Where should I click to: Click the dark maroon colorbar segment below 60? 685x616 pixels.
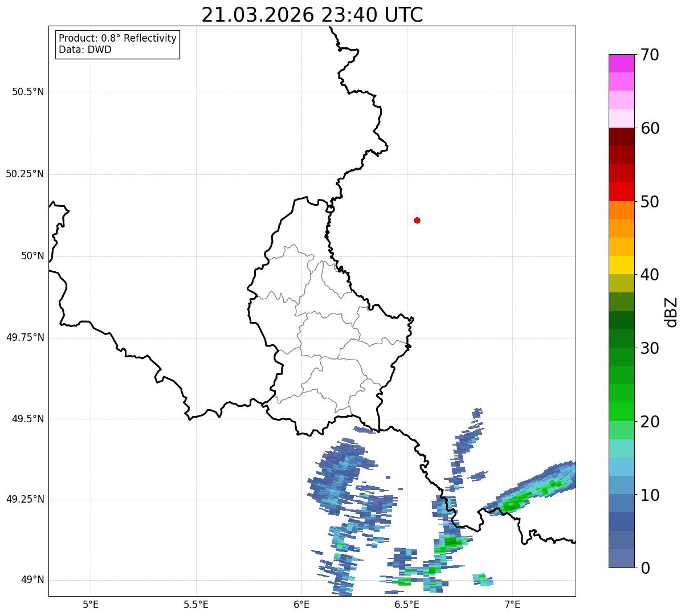coord(621,137)
